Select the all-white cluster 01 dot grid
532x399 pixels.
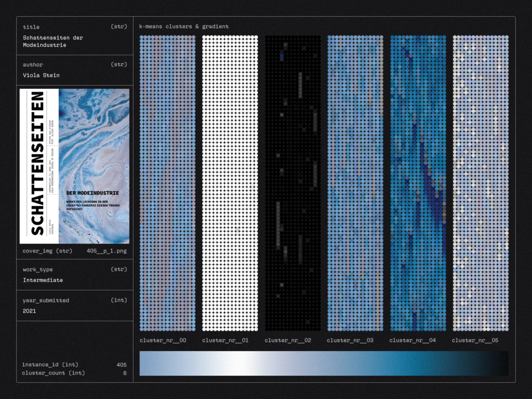(x=230, y=183)
